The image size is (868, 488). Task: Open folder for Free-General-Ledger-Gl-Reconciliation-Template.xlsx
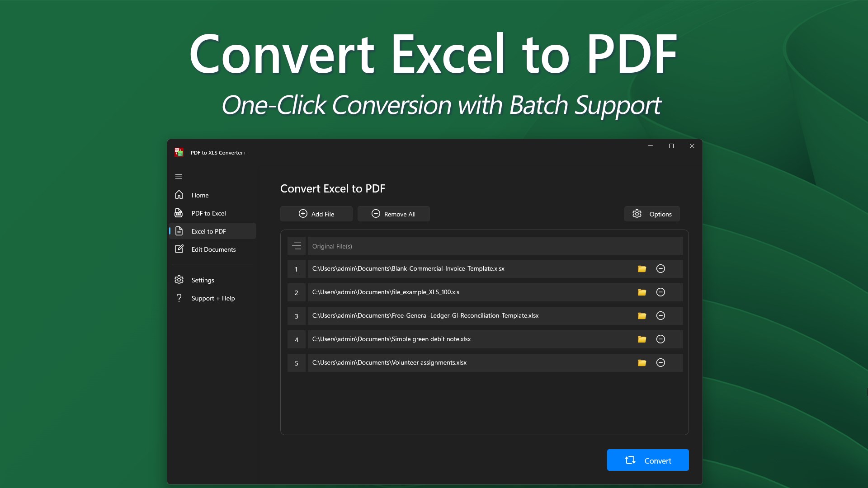pos(642,316)
